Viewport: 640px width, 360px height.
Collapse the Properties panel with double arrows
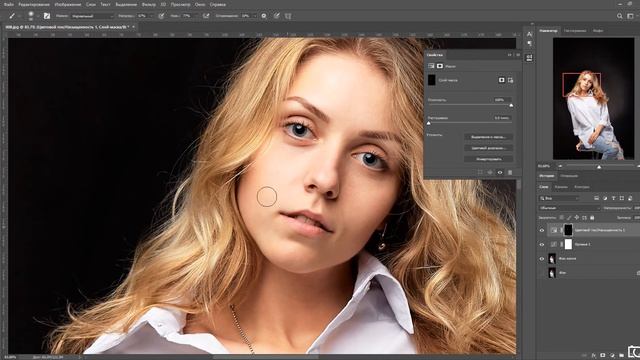pyautogui.click(x=509, y=55)
